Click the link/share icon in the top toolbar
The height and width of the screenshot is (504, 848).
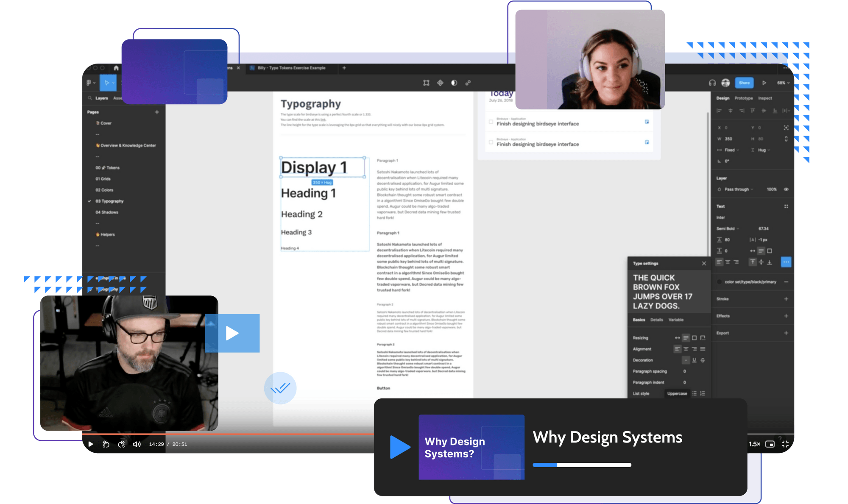pyautogui.click(x=468, y=83)
